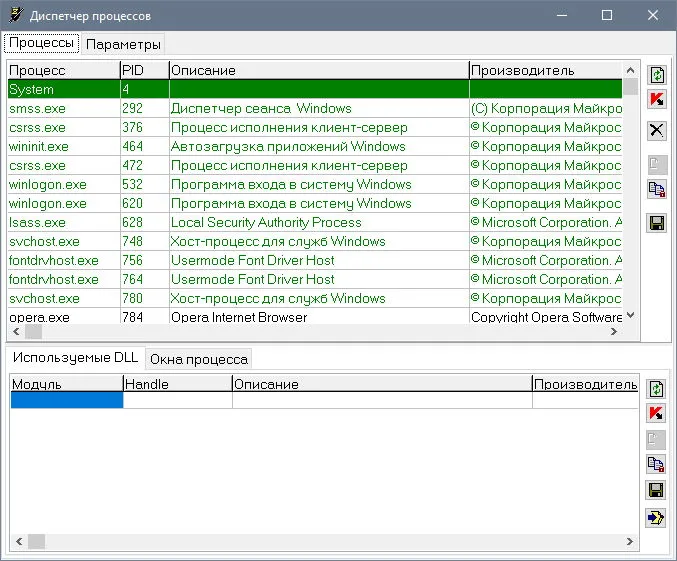Viewport: 677px width, 561px height.
Task: Click the Kaspersky K icon beside DLL list
Action: pyautogui.click(x=656, y=413)
